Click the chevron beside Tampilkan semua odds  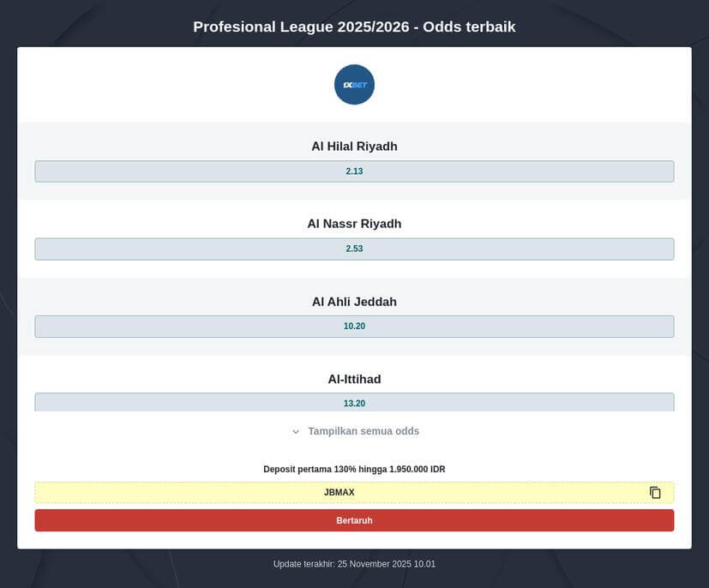(x=296, y=431)
